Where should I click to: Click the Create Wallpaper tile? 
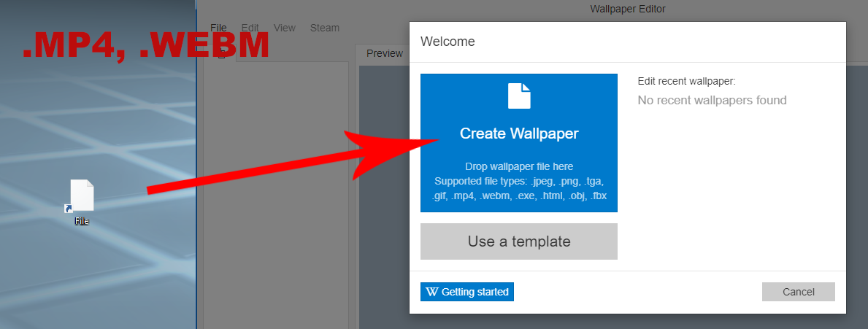coord(519,143)
